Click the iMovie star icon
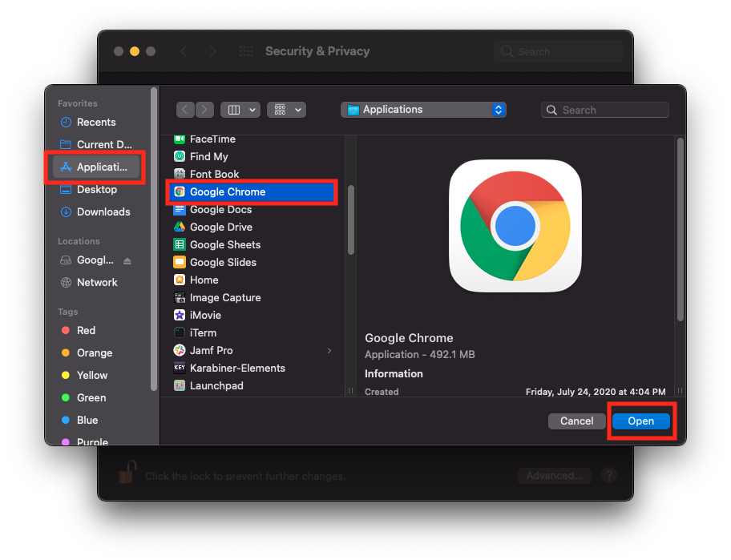Screen dimensions: 731x560 (180, 315)
